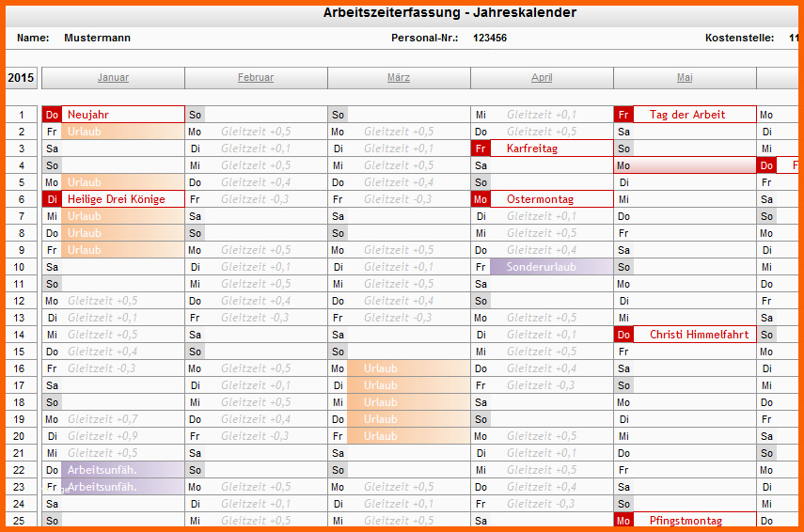The height and width of the screenshot is (532, 804).
Task: Open the April month link
Action: pyautogui.click(x=542, y=77)
